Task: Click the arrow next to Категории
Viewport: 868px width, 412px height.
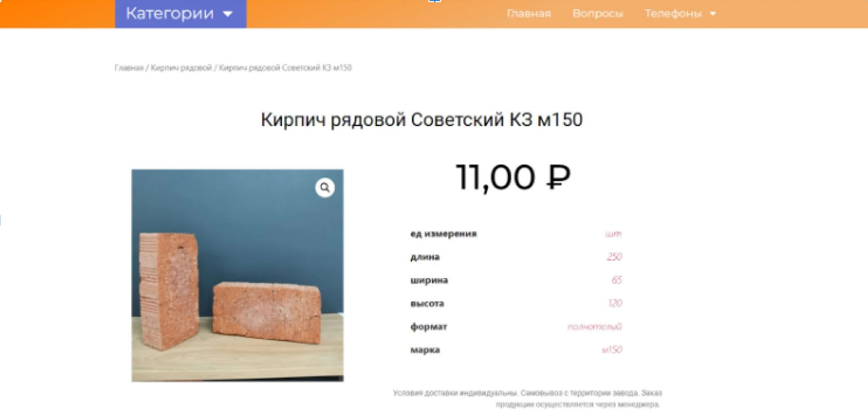Action: [228, 14]
